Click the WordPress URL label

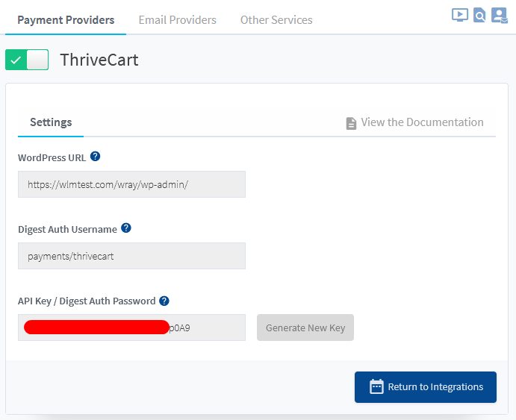(x=52, y=157)
